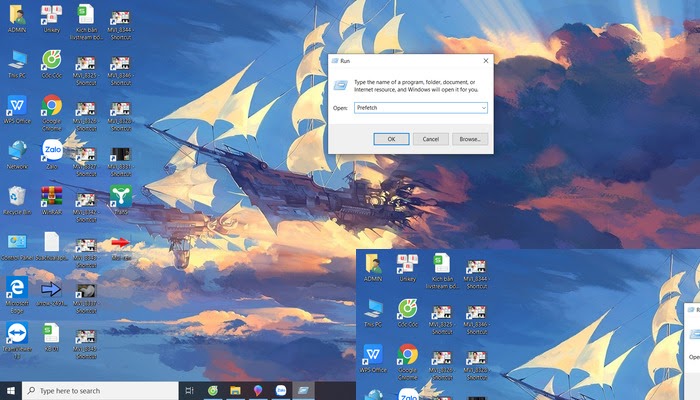
Task: Click Cancel in the Run dialog
Action: 430,139
